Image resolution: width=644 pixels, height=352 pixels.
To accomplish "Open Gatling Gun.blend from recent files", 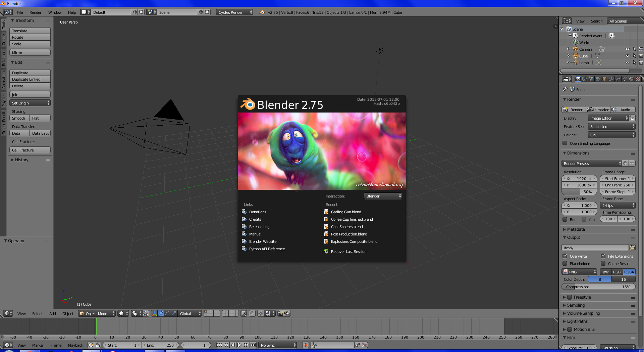I will coord(346,212).
